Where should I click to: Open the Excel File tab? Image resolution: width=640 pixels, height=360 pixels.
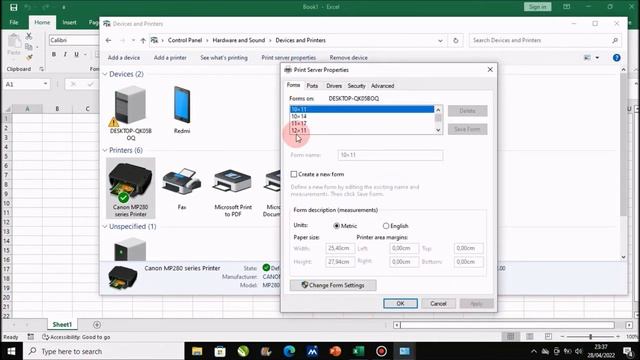13,22
